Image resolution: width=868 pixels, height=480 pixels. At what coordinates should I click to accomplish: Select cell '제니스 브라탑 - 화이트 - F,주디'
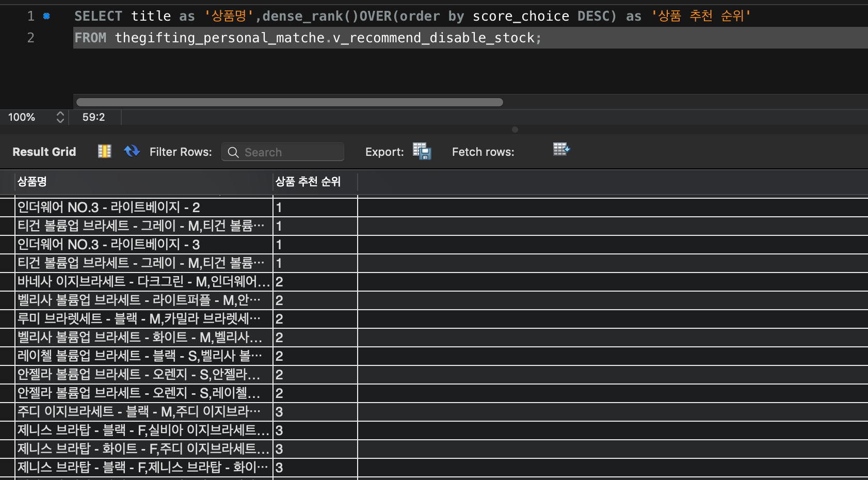click(x=144, y=449)
